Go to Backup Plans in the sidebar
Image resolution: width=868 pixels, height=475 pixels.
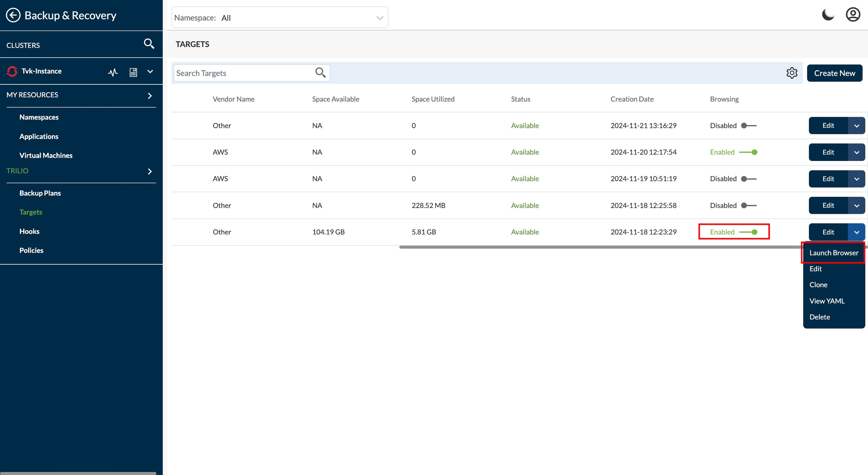(40, 193)
